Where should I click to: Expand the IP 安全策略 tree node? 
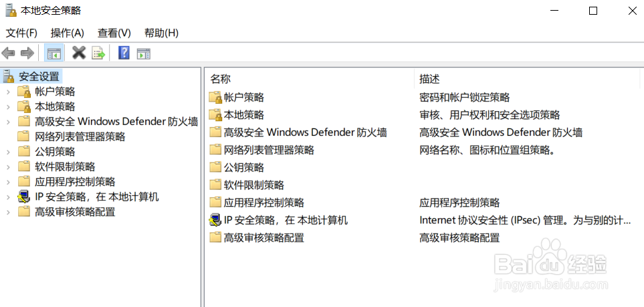pyautogui.click(x=8, y=197)
